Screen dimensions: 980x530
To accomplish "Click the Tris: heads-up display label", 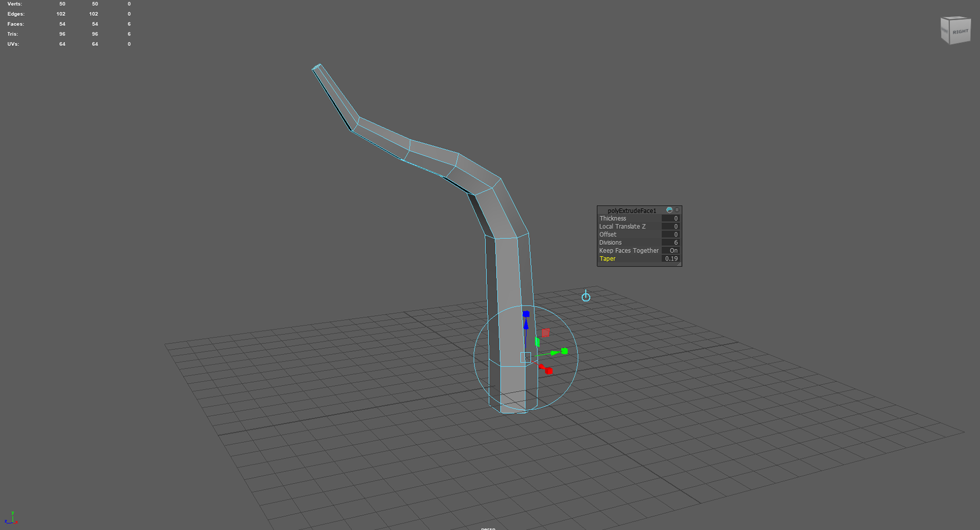I will (x=13, y=34).
